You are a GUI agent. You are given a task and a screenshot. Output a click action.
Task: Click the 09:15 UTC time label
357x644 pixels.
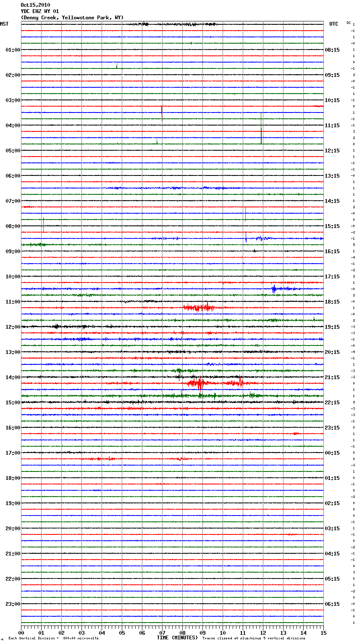pos(332,75)
